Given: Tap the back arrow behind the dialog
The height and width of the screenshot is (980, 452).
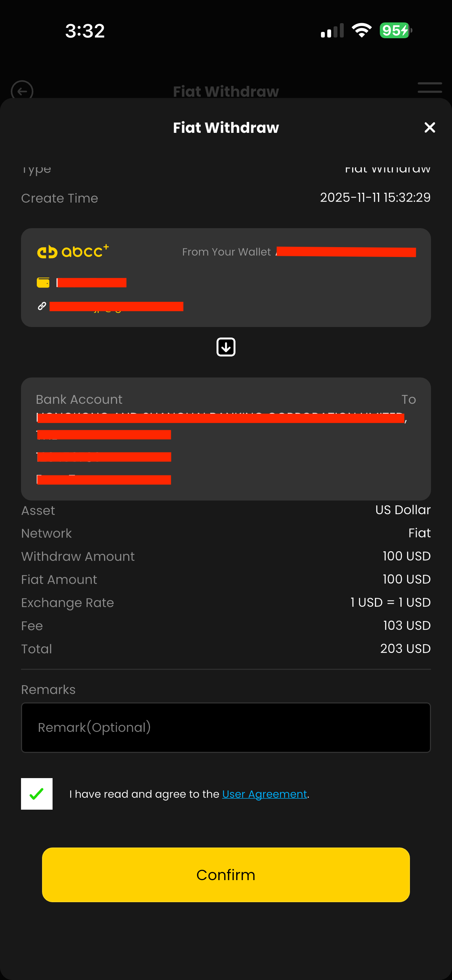Looking at the screenshot, I should pos(22,91).
